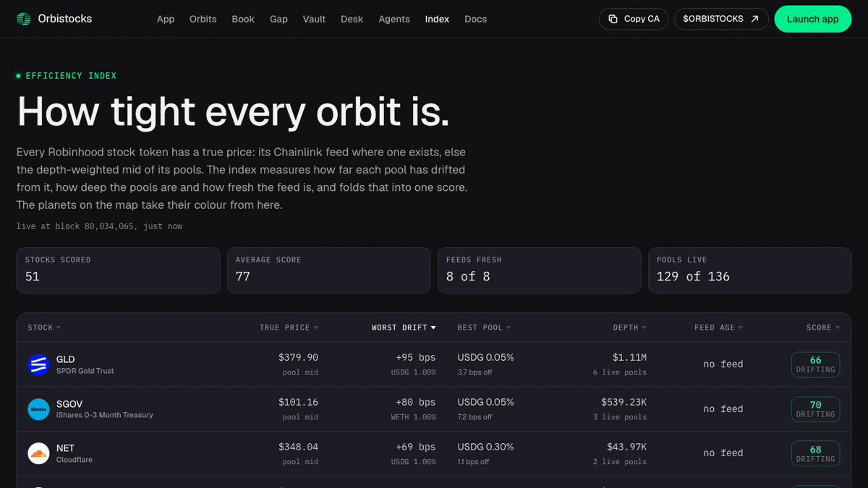Click the Launch app button
Screen dimensions: 868x488
point(812,19)
